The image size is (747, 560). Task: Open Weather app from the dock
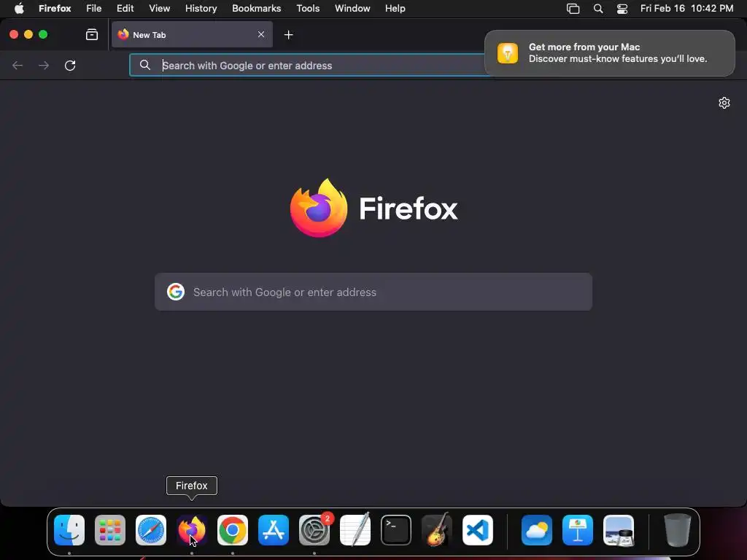pos(537,530)
